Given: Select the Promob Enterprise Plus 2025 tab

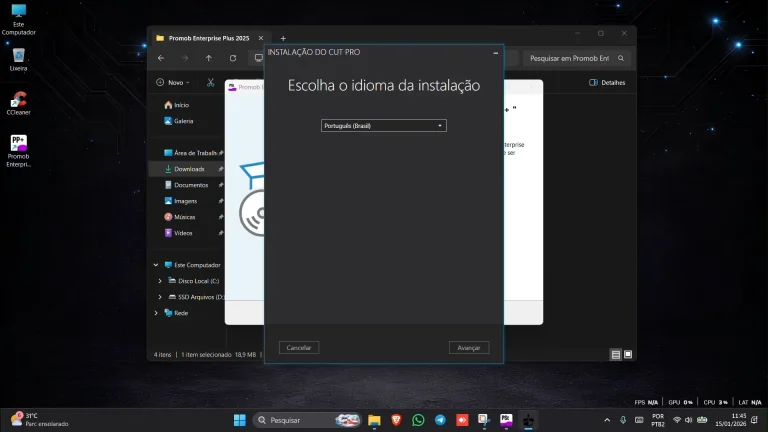Looking at the screenshot, I should point(209,38).
